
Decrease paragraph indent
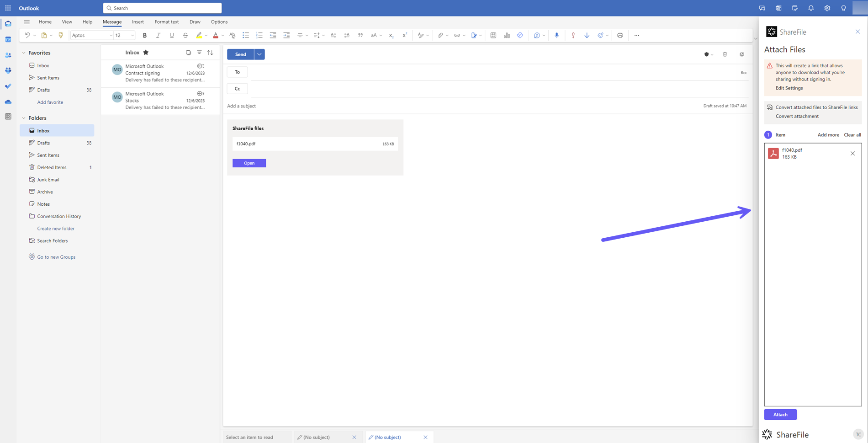tap(273, 35)
